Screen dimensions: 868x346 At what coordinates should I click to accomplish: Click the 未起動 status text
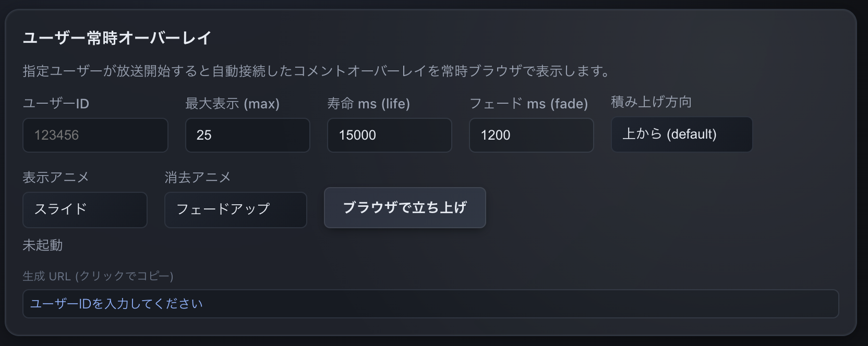click(x=43, y=245)
